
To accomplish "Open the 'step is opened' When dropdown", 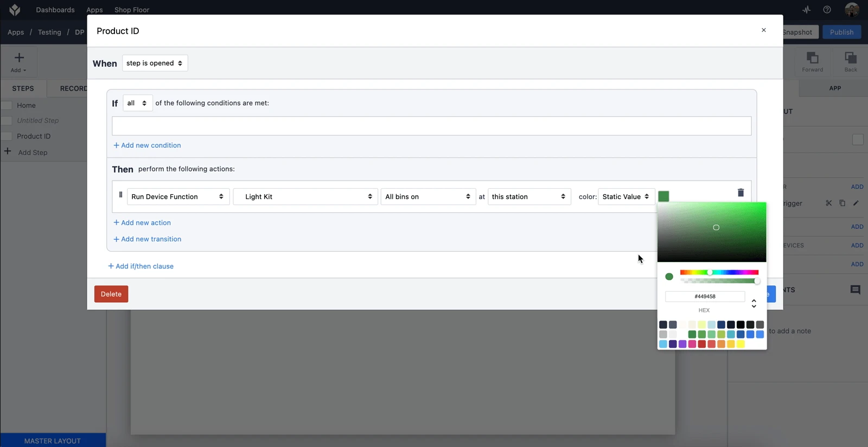I will (155, 63).
